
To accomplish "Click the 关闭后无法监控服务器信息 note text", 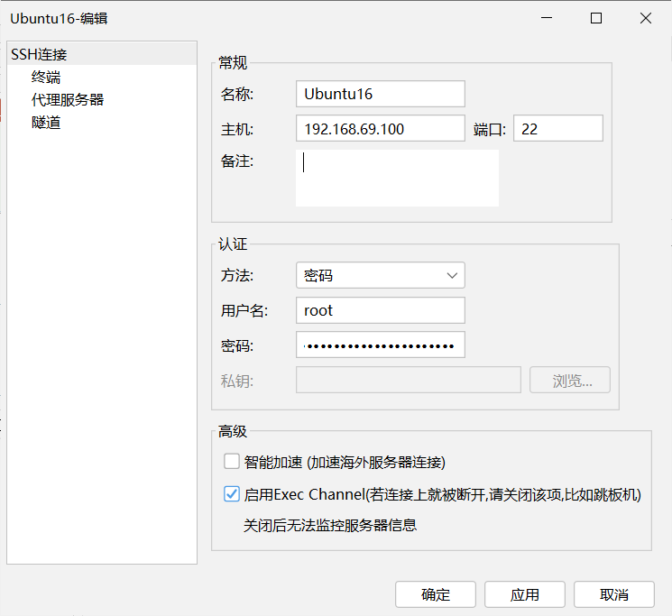I will pos(330,525).
